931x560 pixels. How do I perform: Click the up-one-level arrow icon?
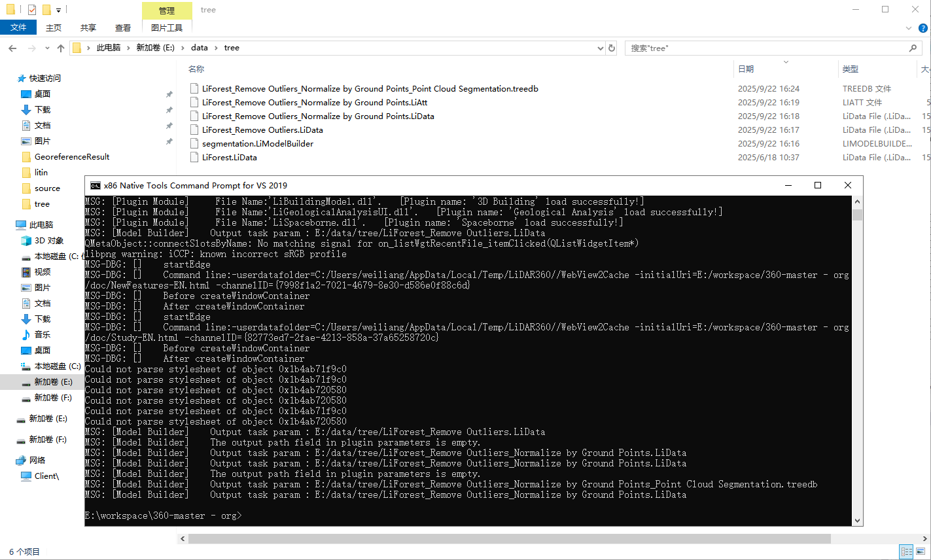point(60,47)
